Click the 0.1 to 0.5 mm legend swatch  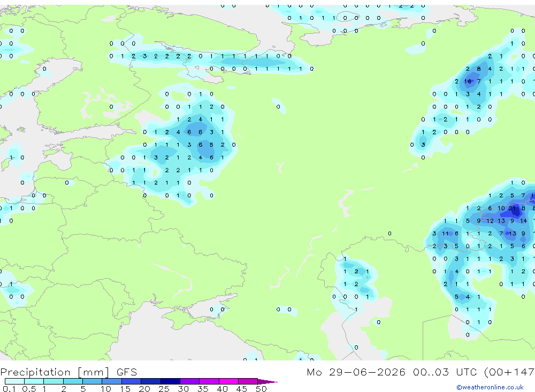14,381
